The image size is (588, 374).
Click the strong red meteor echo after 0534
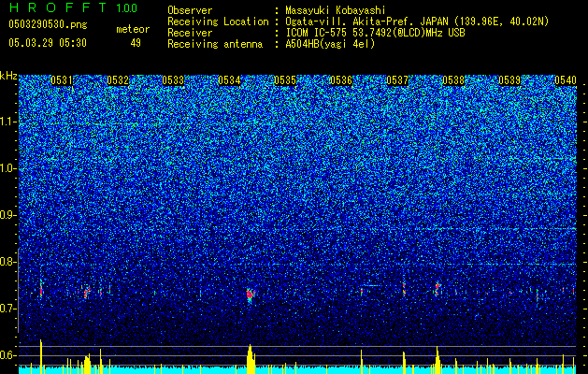[x=251, y=295]
